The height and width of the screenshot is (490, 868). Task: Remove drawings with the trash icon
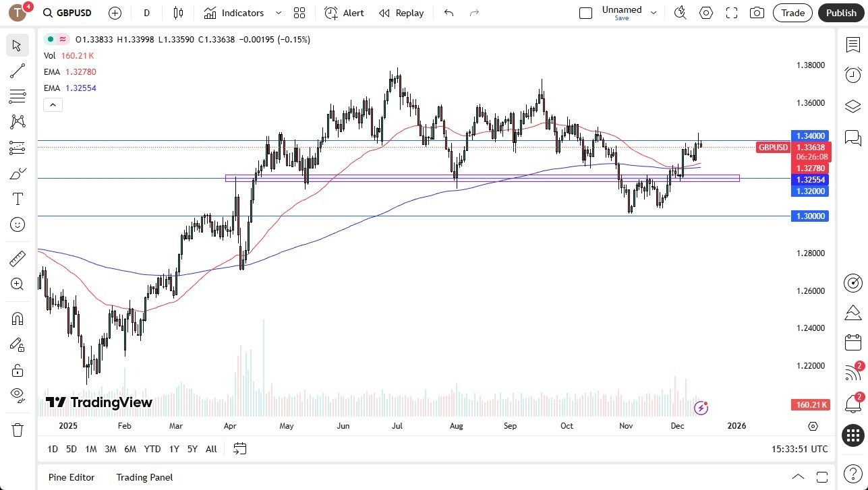click(x=17, y=429)
